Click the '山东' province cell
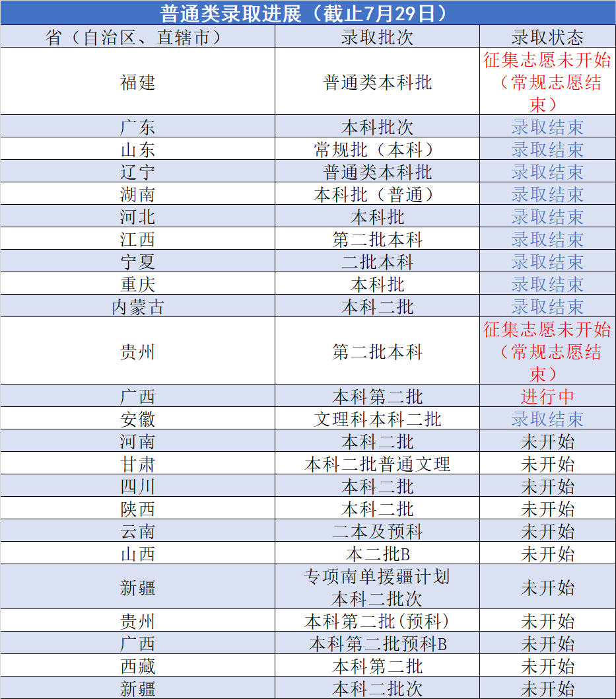This screenshot has height=699, width=616. 137,149
